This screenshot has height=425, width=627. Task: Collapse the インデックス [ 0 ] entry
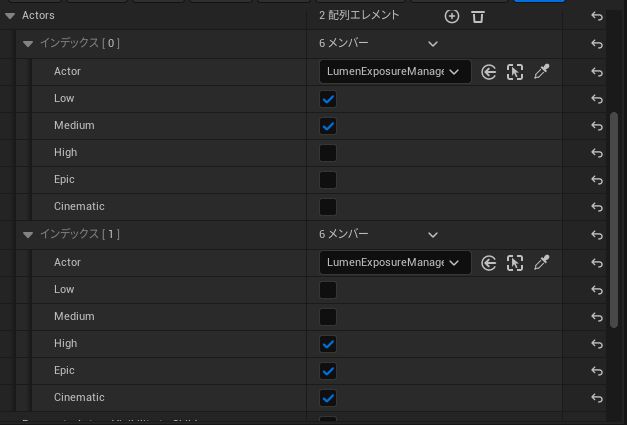point(28,44)
